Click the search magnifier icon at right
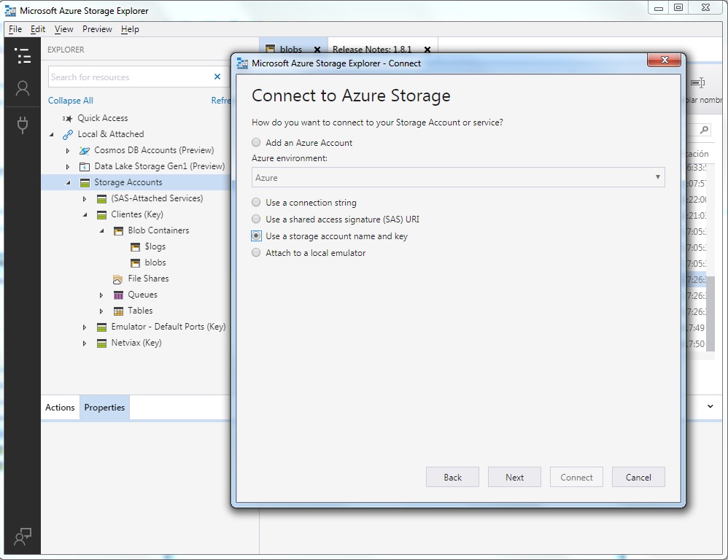The width and height of the screenshot is (728, 560). pyautogui.click(x=704, y=130)
